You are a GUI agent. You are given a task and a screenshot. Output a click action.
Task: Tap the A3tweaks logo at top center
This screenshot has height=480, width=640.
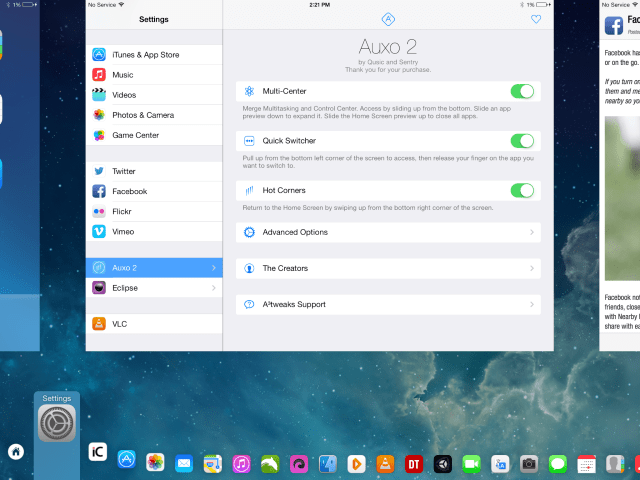coord(387,19)
